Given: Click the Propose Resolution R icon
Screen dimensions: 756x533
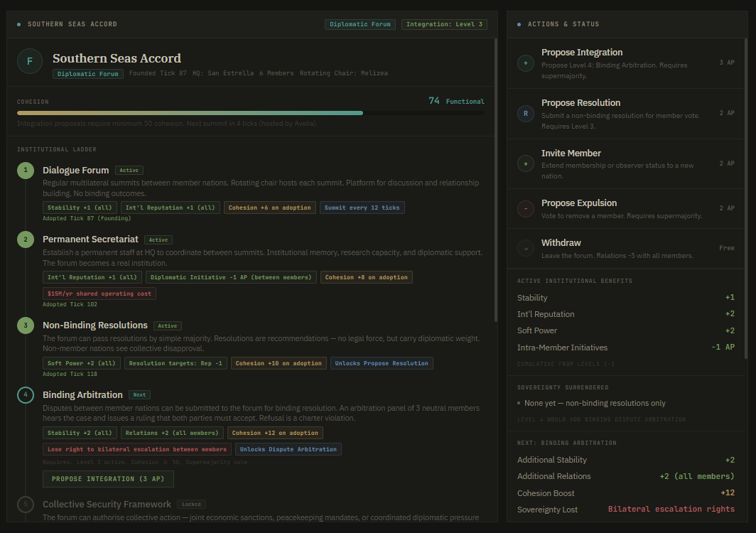Looking at the screenshot, I should point(526,113).
